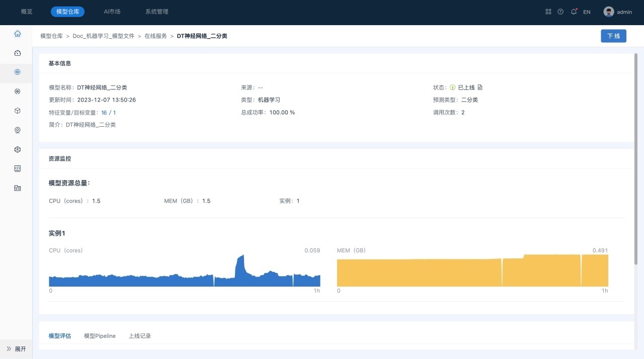This screenshot has height=359, width=644.
Task: View the log document icon beside 已上线
Action: pyautogui.click(x=480, y=87)
